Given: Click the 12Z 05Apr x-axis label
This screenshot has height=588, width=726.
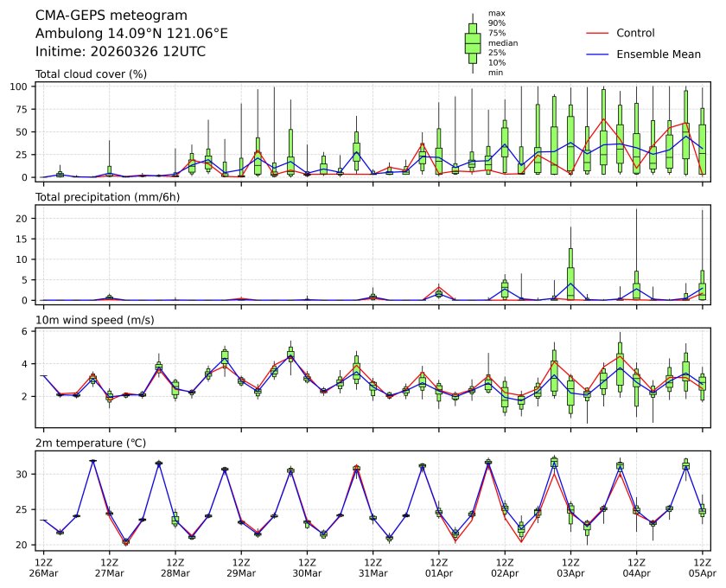Looking at the screenshot, I should (x=701, y=567).
